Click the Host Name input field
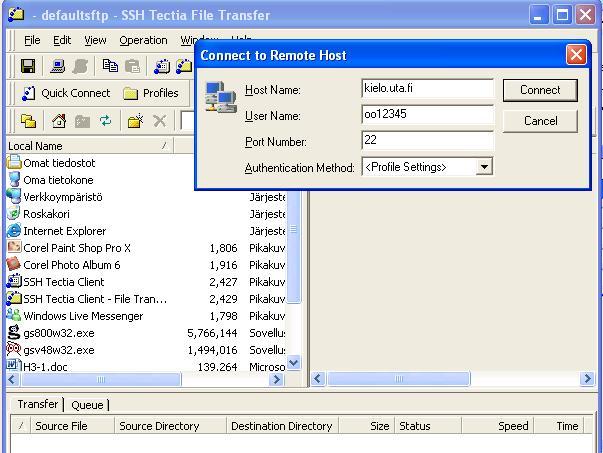 tap(427, 88)
